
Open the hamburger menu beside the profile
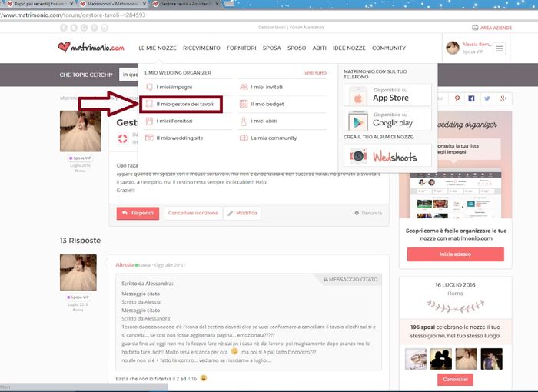pos(500,48)
